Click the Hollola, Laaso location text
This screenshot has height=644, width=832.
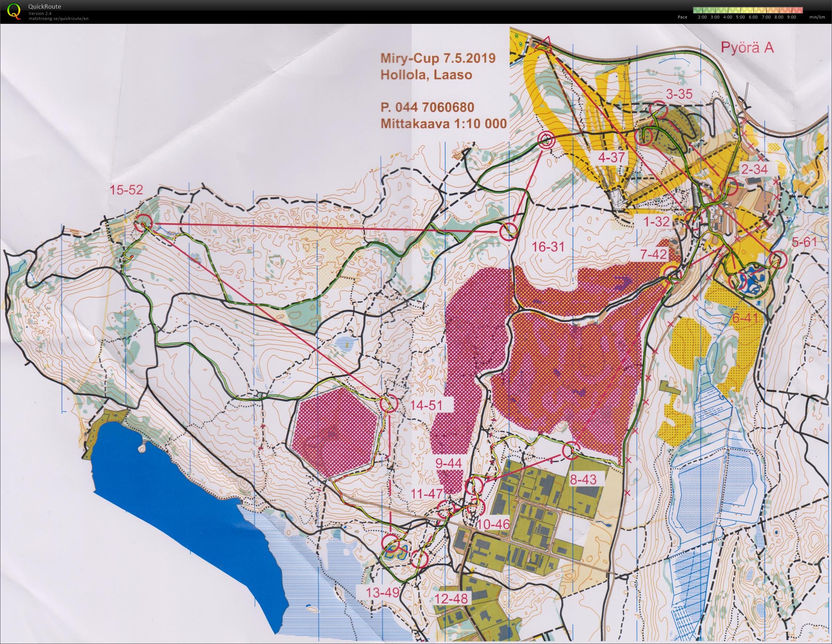(x=426, y=75)
